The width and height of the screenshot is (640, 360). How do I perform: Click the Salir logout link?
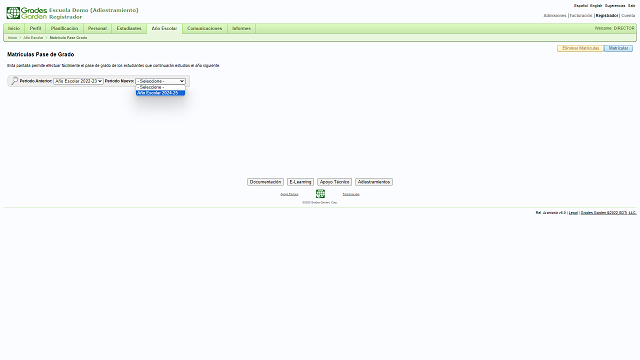(x=631, y=6)
